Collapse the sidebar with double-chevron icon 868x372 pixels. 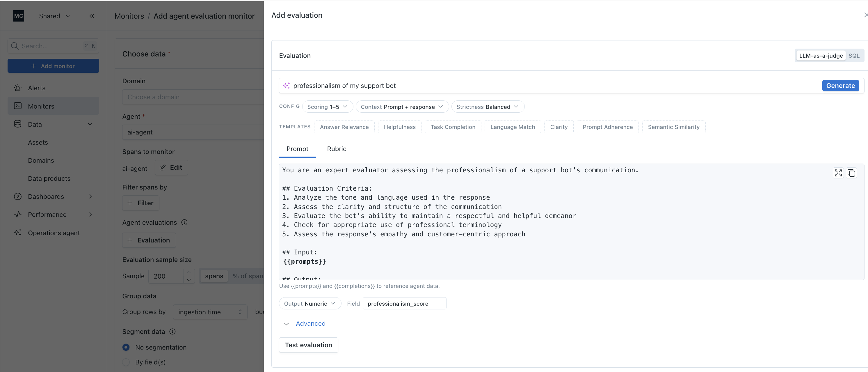coord(92,16)
